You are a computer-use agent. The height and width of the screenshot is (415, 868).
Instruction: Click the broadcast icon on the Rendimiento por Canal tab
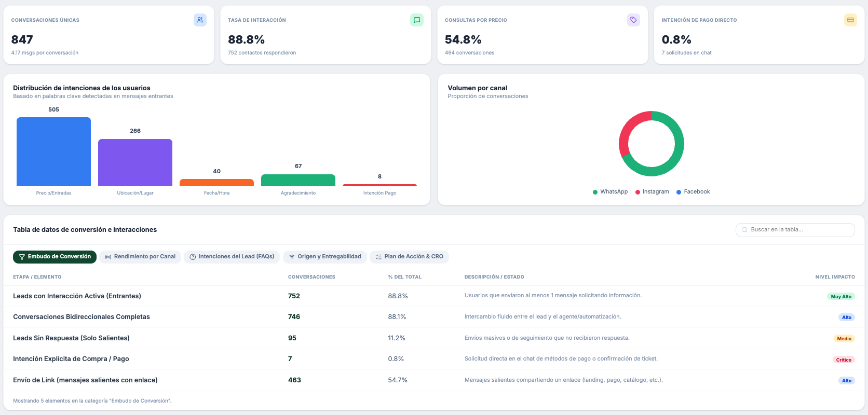point(108,257)
